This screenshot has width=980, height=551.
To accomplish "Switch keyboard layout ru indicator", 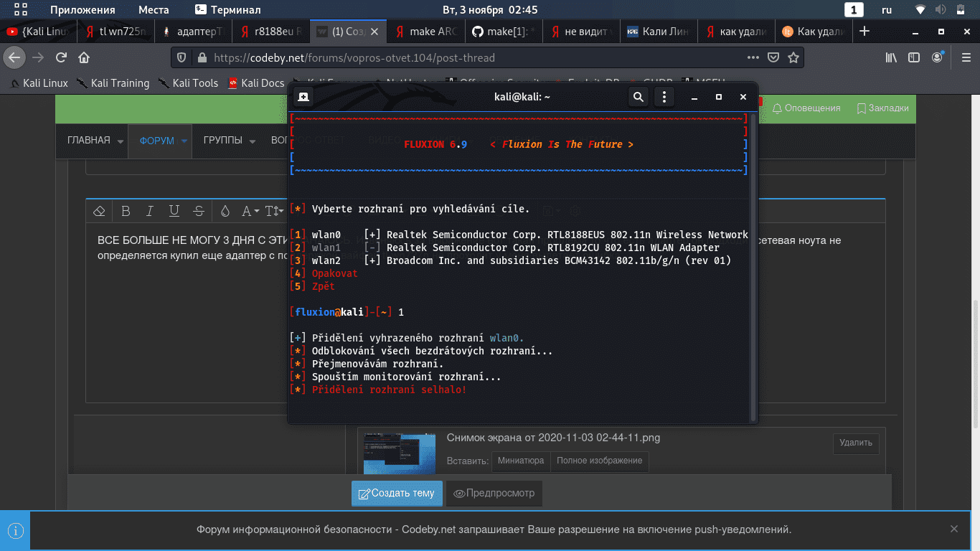I will pos(887,10).
